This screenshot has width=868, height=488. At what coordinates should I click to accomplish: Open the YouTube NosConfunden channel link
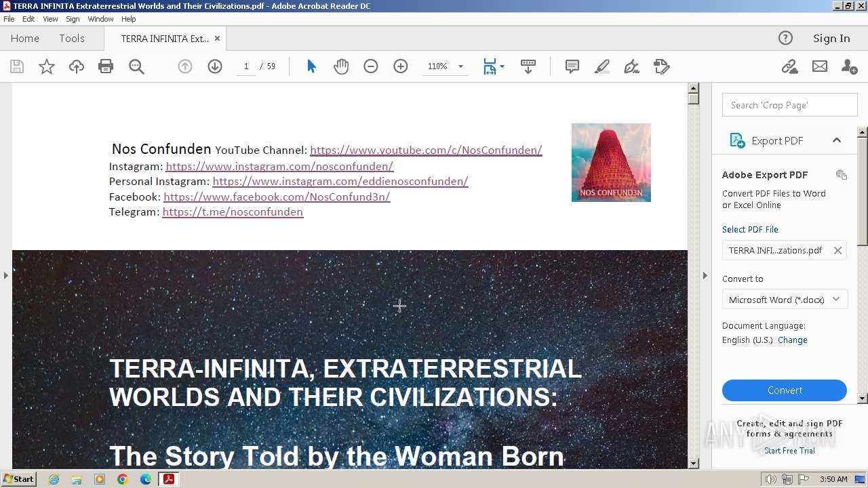(426, 150)
